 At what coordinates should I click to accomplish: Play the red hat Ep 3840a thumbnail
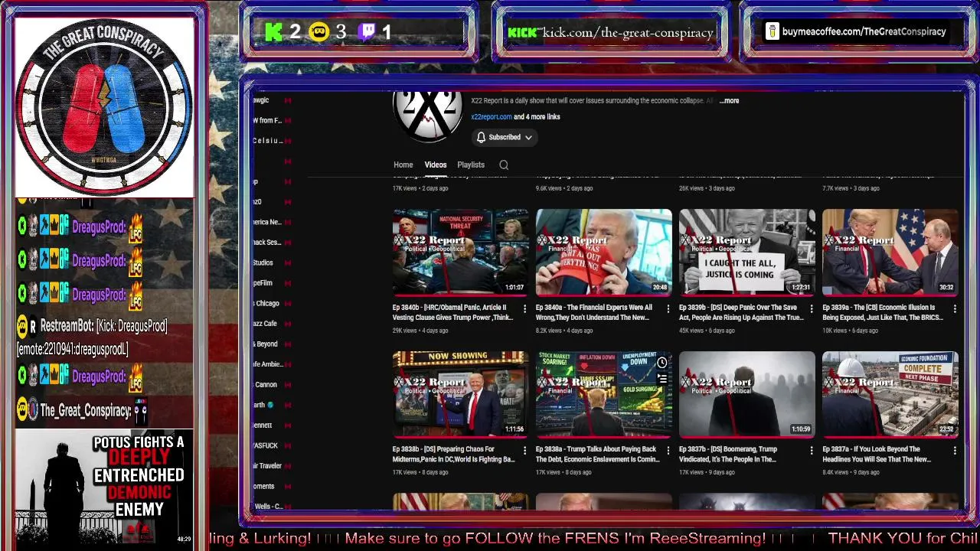(603, 252)
